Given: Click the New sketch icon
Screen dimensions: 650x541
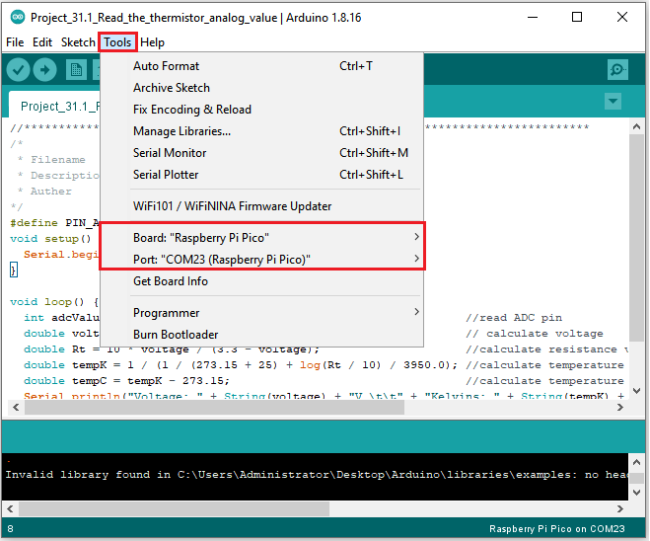Looking at the screenshot, I should click(x=76, y=70).
